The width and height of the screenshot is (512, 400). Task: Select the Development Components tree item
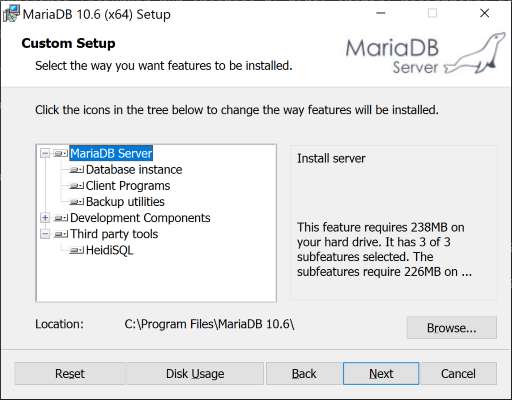pyautogui.click(x=140, y=218)
